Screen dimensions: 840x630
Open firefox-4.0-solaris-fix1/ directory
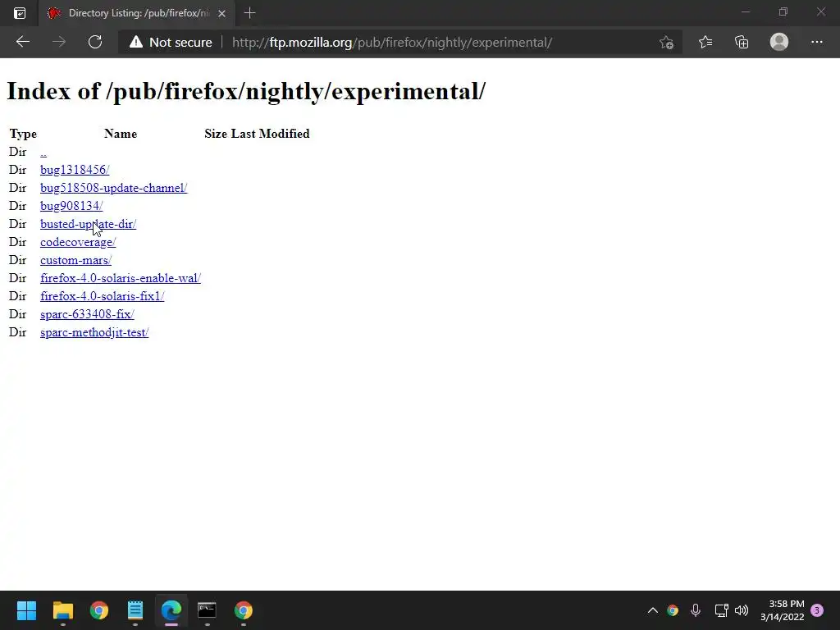coord(103,296)
